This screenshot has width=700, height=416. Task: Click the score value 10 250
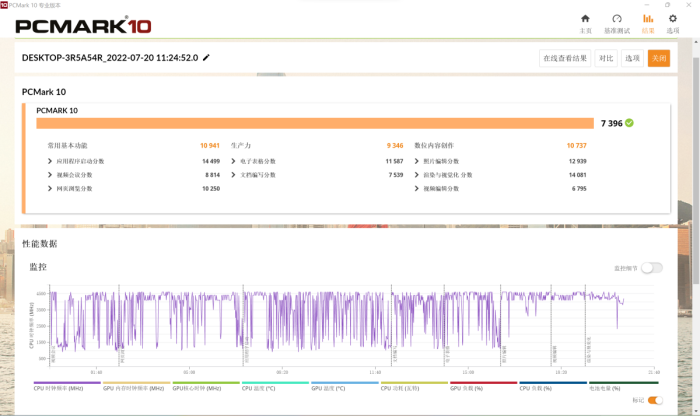pos(211,189)
